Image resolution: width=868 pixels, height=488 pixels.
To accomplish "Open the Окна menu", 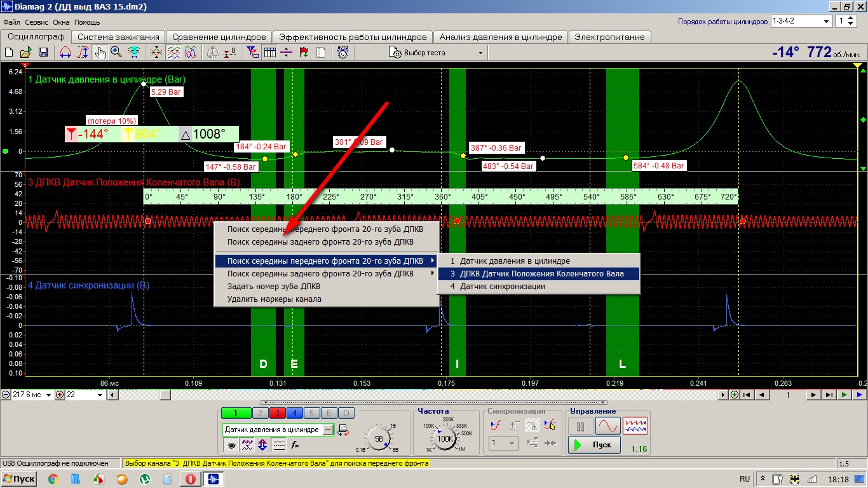I will click(x=61, y=22).
